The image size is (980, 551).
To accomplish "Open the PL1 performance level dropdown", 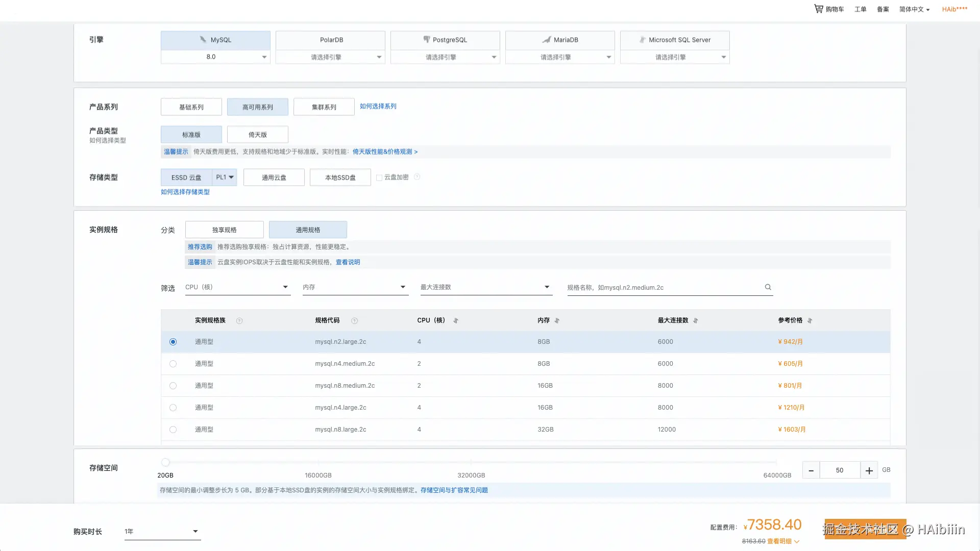I will [225, 177].
